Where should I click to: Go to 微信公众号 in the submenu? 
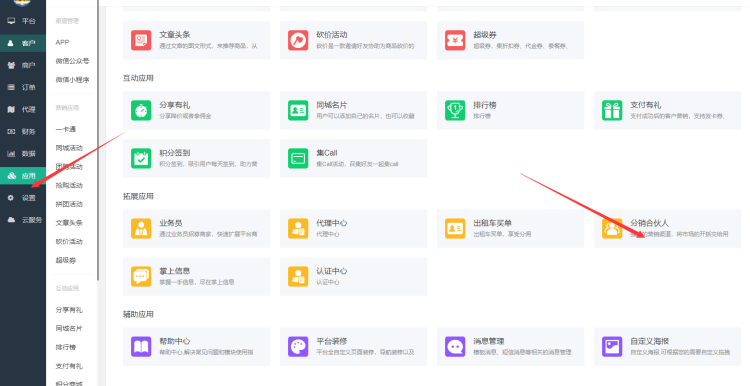pyautogui.click(x=72, y=61)
